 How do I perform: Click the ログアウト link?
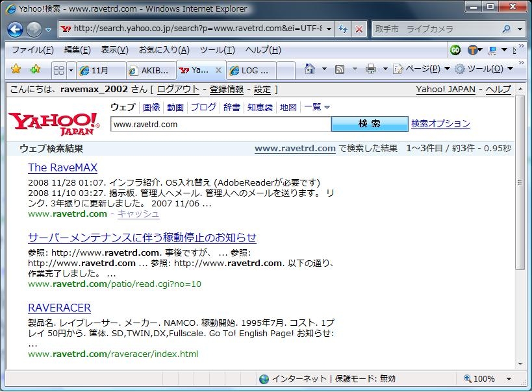[x=178, y=89]
